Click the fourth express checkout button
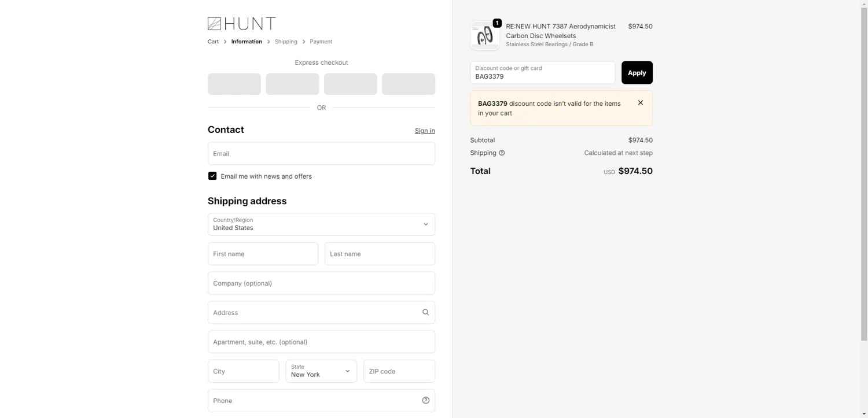This screenshot has height=418, width=868. tap(409, 84)
